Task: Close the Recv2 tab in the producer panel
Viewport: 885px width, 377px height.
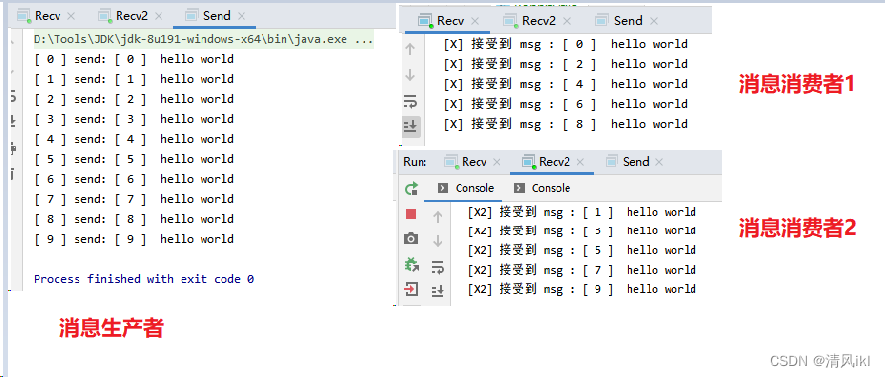Action: 158,16
